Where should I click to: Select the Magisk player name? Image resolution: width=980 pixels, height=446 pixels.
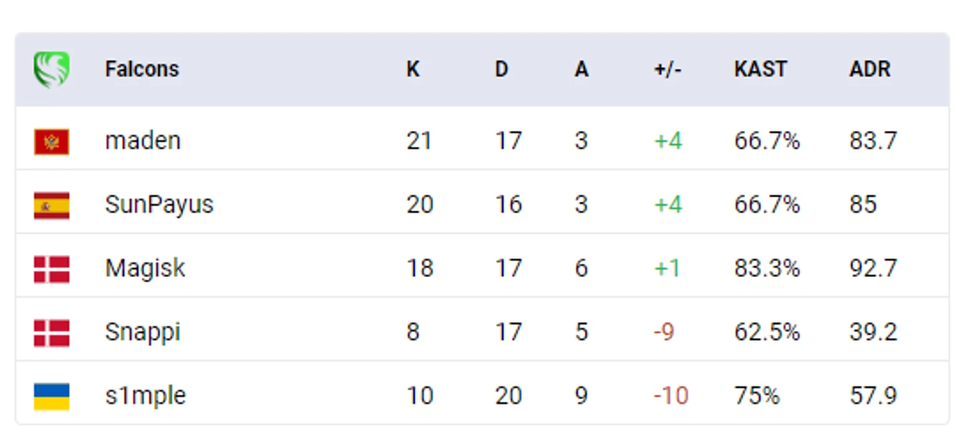(145, 268)
